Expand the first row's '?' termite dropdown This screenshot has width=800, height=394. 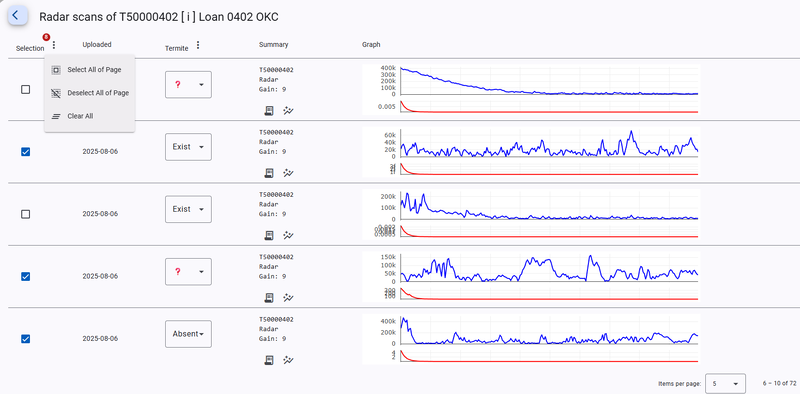point(188,85)
